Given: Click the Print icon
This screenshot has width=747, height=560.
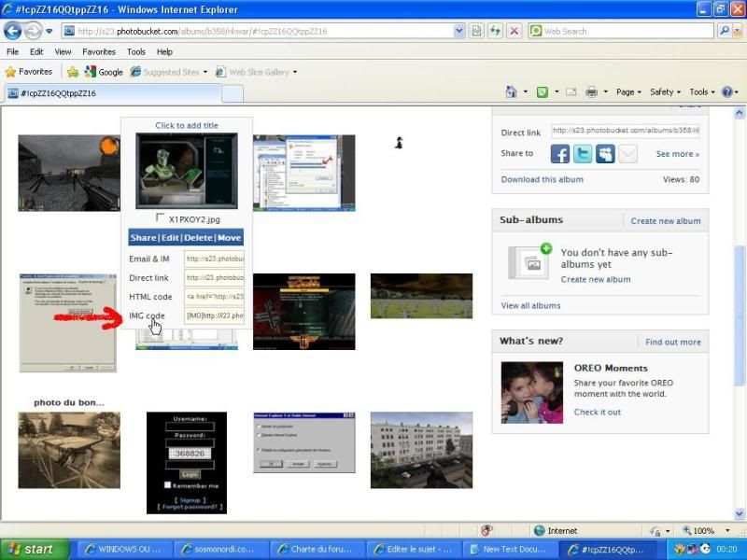Looking at the screenshot, I should click(591, 91).
